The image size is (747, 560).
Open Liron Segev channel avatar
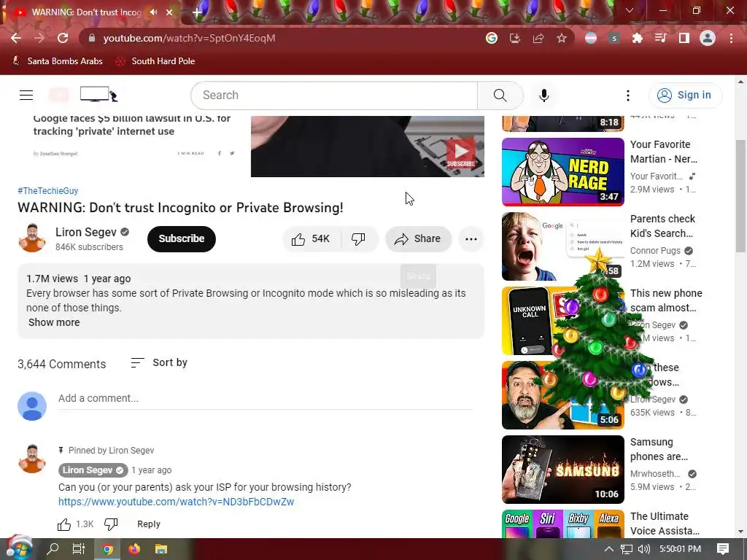32,238
